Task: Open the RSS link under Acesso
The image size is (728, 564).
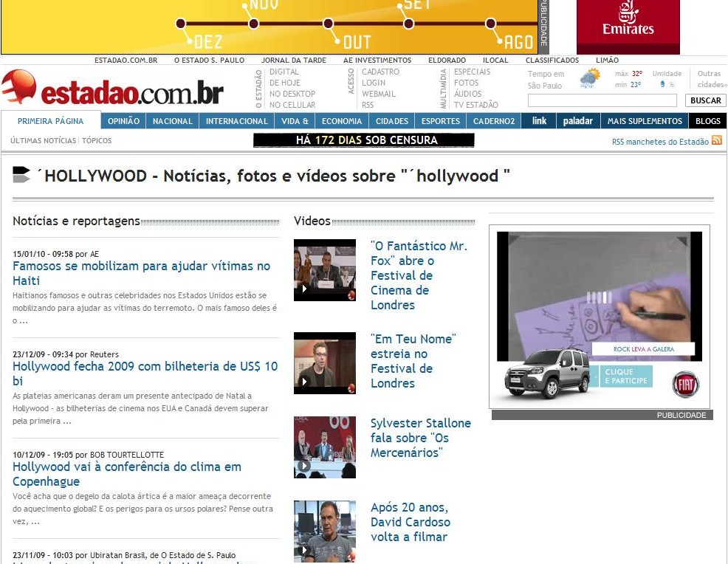Action: (x=368, y=105)
